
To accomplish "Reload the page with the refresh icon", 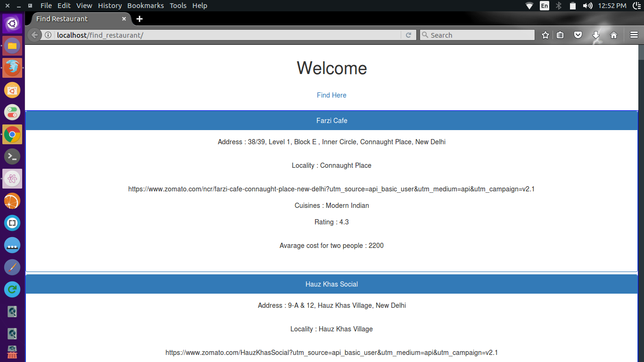I will pyautogui.click(x=408, y=35).
